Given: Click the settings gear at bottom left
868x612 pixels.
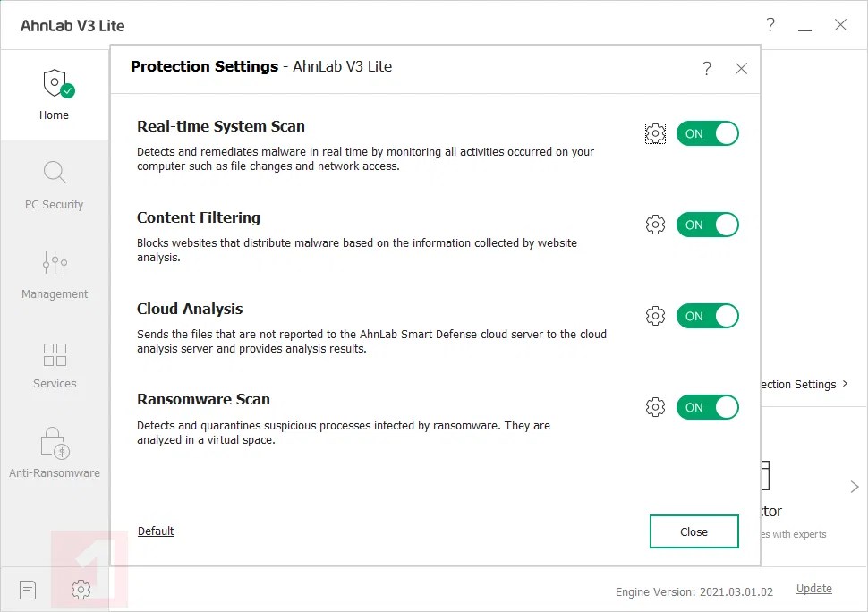Looking at the screenshot, I should [x=81, y=590].
